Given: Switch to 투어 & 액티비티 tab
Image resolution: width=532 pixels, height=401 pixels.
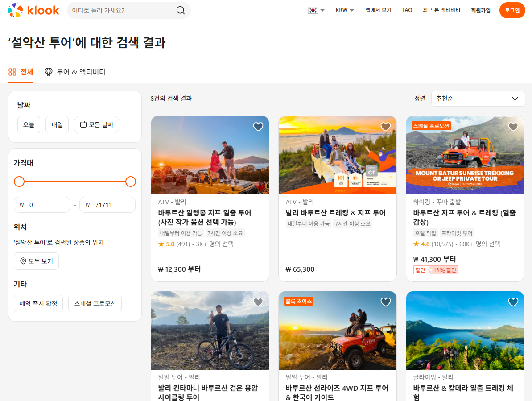Looking at the screenshot, I should (x=75, y=72).
